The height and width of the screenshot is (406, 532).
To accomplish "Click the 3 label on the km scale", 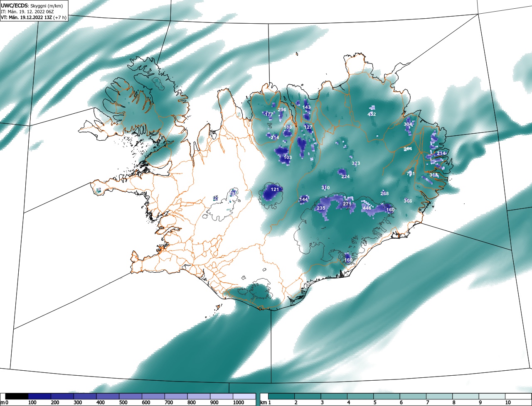I will (322, 403).
